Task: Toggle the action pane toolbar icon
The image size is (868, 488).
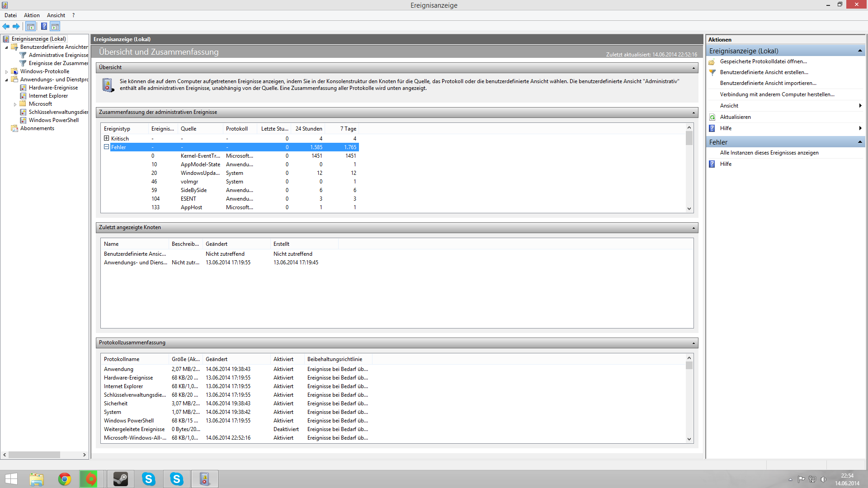Action: click(x=55, y=27)
